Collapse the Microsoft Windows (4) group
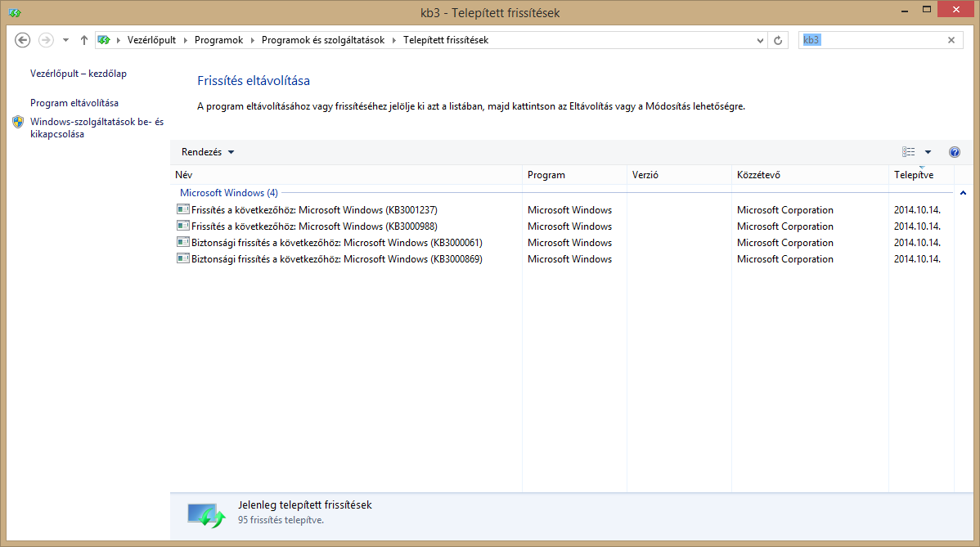The height and width of the screenshot is (547, 980). pos(963,193)
